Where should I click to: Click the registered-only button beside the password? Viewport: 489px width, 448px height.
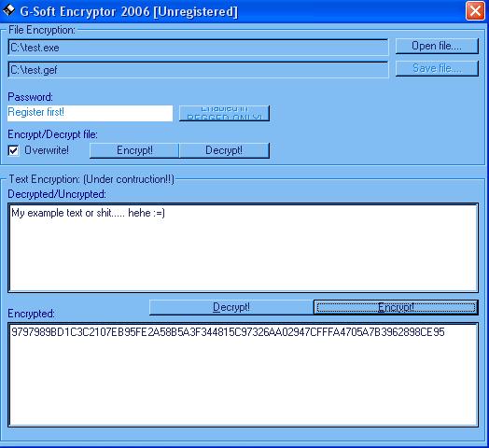(224, 113)
